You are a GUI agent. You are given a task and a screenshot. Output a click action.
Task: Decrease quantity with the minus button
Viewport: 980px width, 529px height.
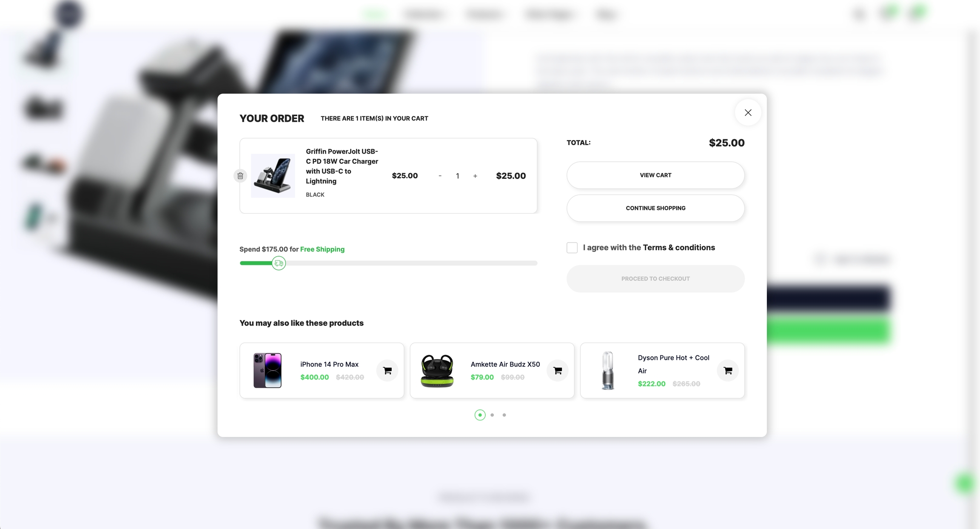click(440, 176)
